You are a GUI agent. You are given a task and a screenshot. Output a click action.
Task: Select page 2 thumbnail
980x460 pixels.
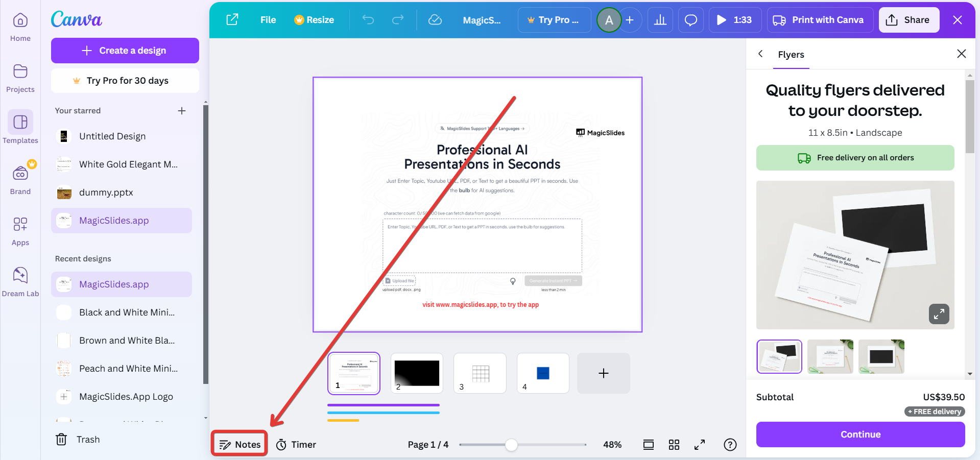(x=417, y=373)
